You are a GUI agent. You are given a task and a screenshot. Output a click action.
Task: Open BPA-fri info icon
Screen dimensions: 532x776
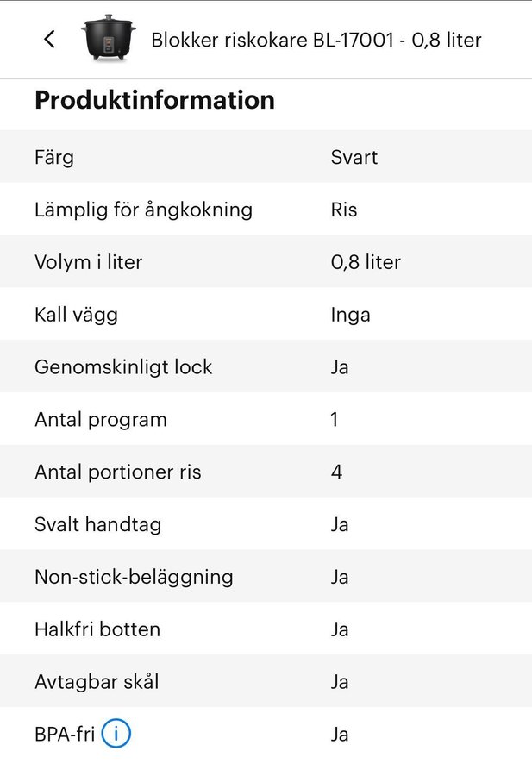point(116,735)
